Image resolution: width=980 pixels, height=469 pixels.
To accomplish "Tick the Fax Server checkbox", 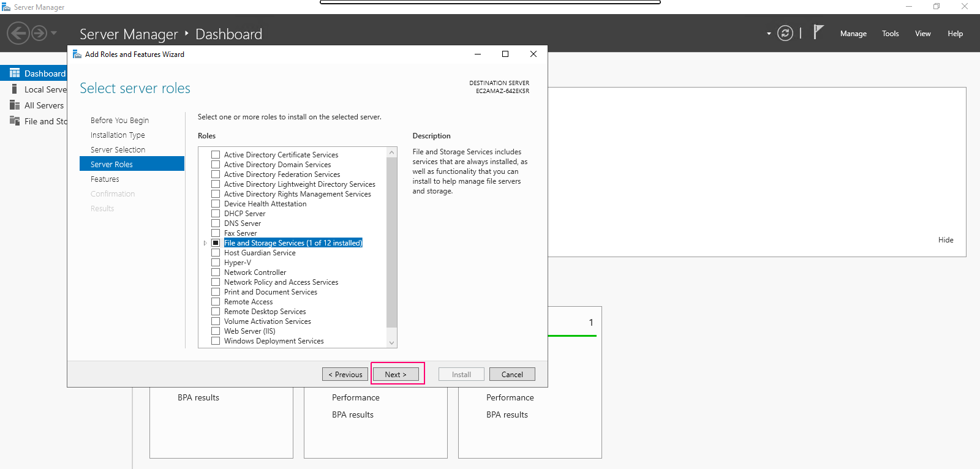I will pyautogui.click(x=216, y=233).
